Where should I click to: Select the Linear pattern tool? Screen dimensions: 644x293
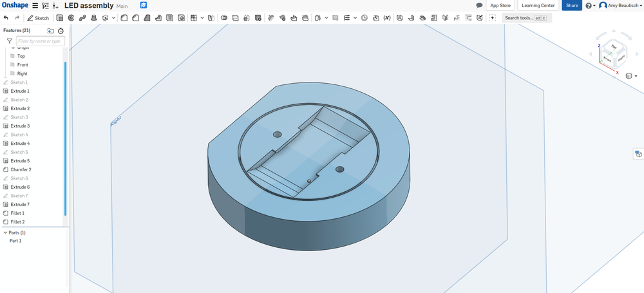[x=193, y=17]
